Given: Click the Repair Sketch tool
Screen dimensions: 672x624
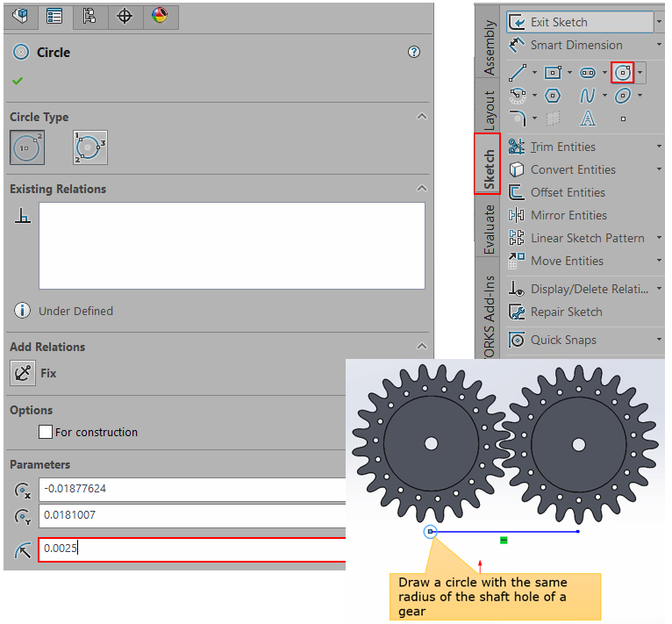Looking at the screenshot, I should click(x=556, y=312).
